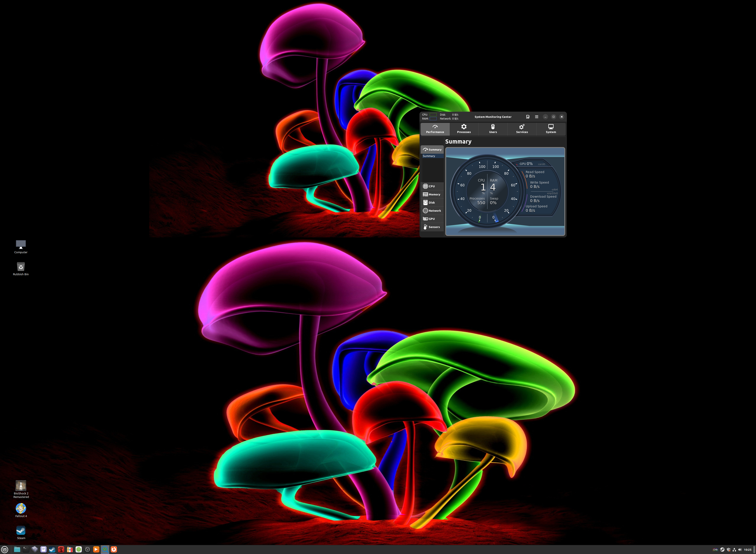Click the "Download Speed" value text
The image size is (756, 554).
[x=535, y=200]
